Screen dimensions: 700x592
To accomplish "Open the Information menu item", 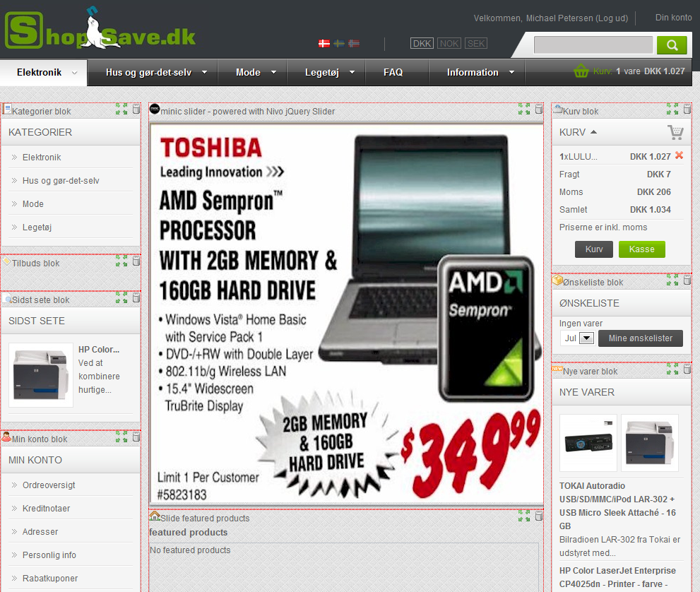I will (x=473, y=72).
